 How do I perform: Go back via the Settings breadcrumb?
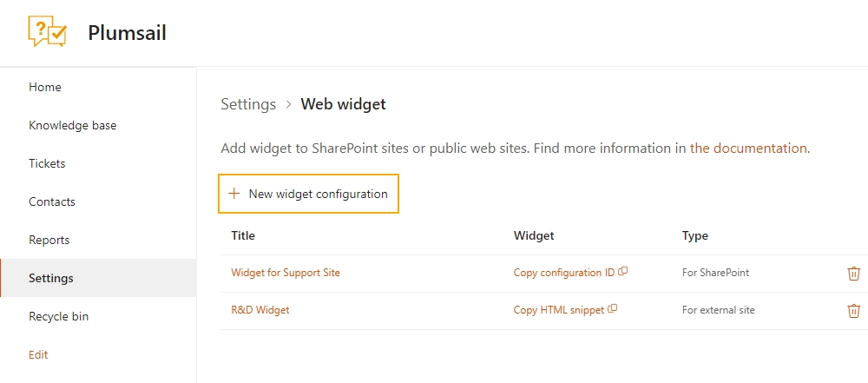click(x=248, y=103)
